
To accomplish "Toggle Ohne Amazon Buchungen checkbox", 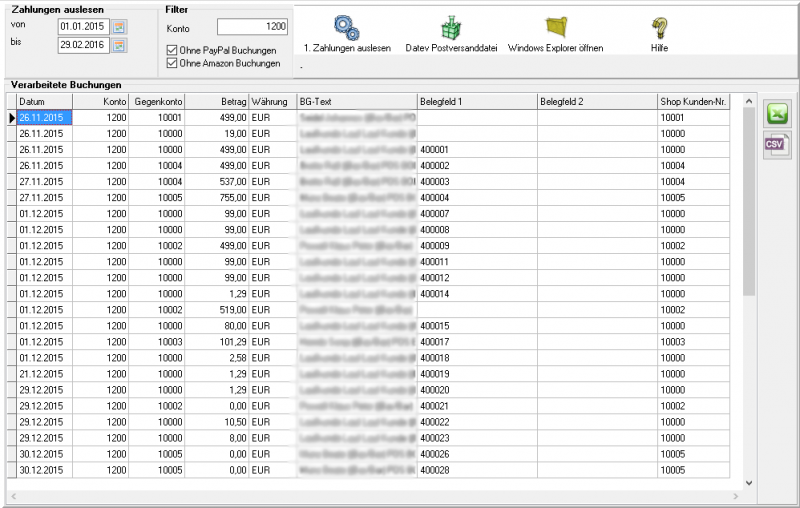I will [x=172, y=63].
